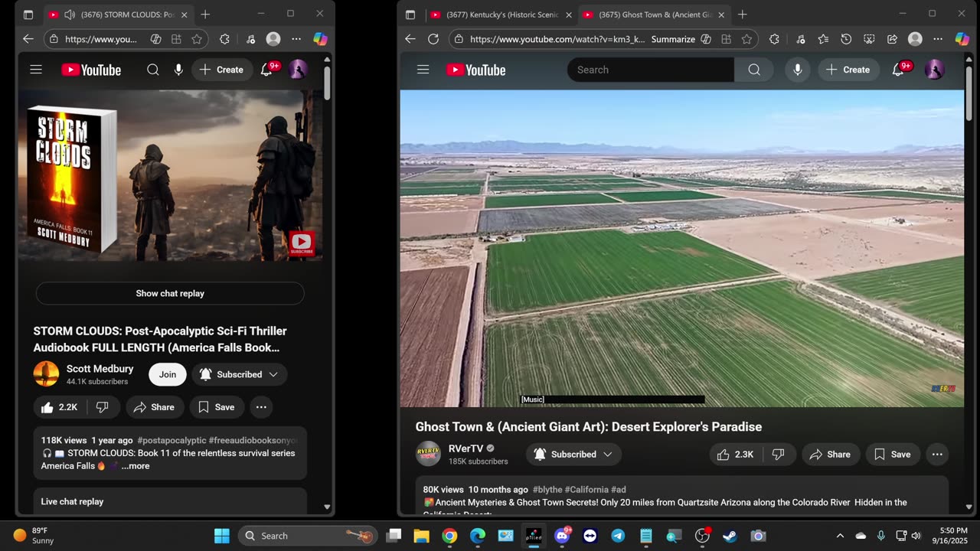980x551 pixels.
Task: Click the Ghost Town aerial video player
Action: [x=682, y=248]
